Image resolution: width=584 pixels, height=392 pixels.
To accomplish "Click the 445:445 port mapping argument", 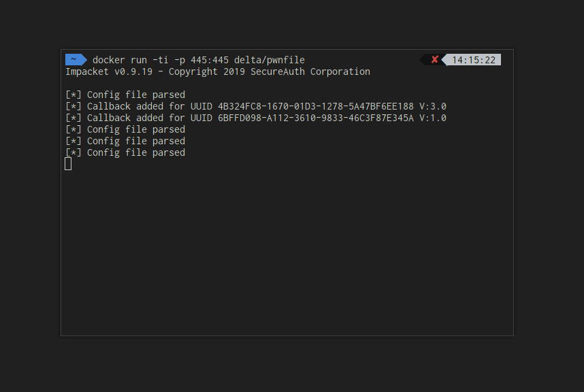I will tap(210, 60).
